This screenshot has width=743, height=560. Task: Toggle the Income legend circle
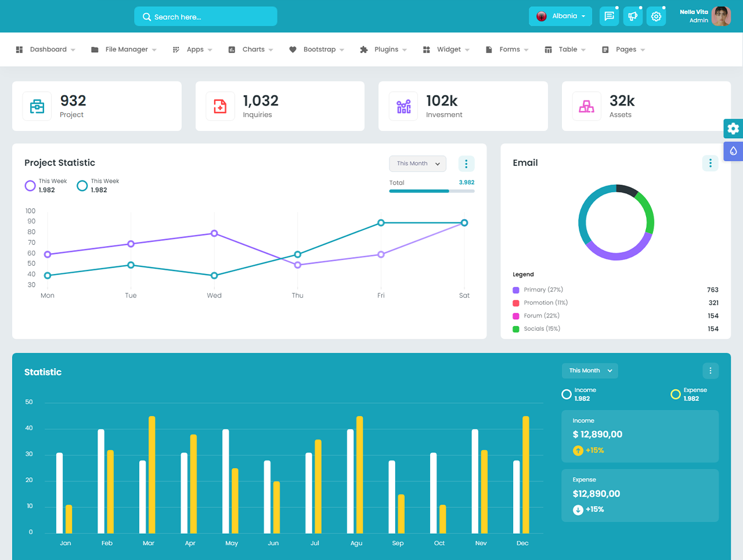point(567,395)
